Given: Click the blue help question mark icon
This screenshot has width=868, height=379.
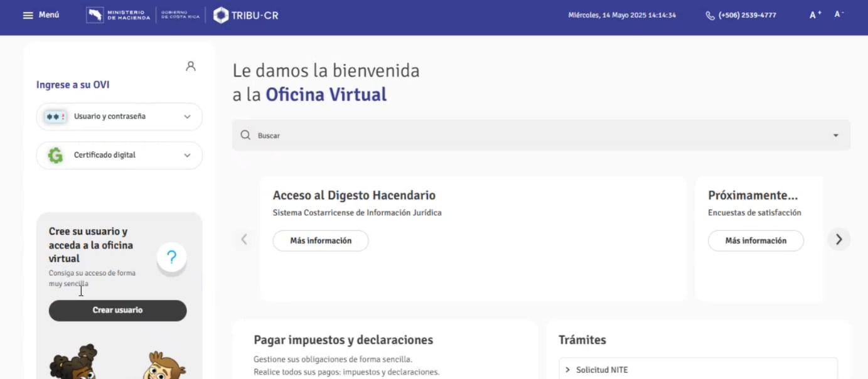Looking at the screenshot, I should tap(171, 257).
